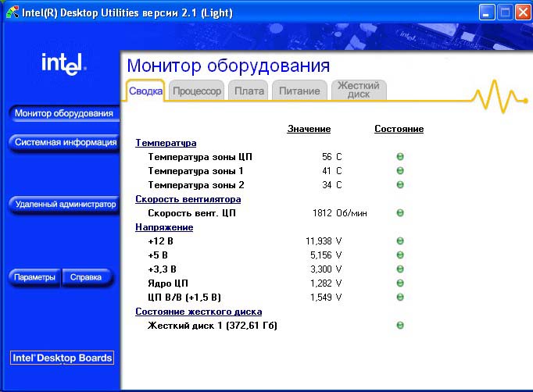The height and width of the screenshot is (392, 533).
Task: Click status indicator for Скорость вент. ЦП
Action: click(400, 213)
